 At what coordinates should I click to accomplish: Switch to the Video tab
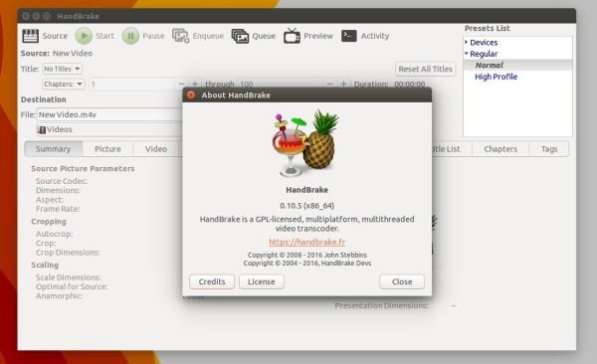(156, 149)
